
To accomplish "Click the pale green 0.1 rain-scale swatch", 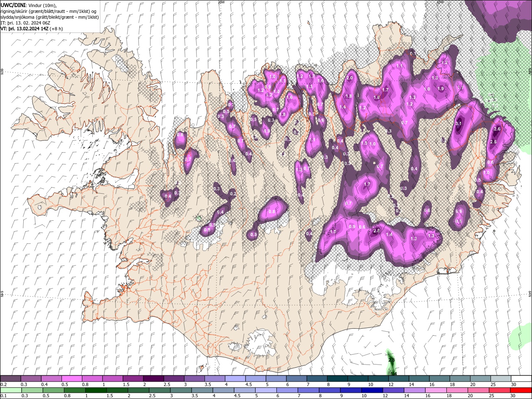I will click(x=10, y=390).
